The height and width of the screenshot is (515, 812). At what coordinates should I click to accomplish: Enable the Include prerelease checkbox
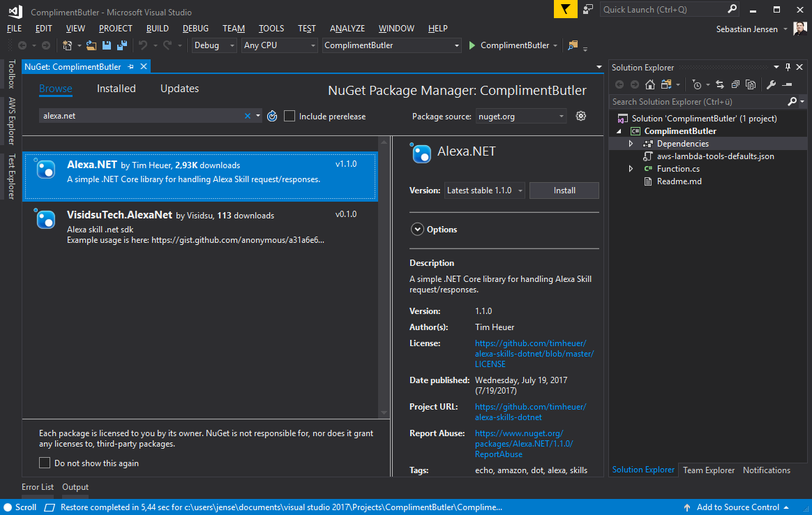[x=290, y=116]
